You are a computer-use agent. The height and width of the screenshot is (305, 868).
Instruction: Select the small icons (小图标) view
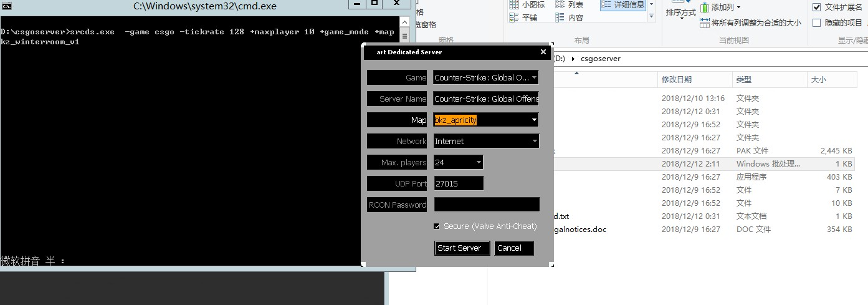tap(527, 5)
